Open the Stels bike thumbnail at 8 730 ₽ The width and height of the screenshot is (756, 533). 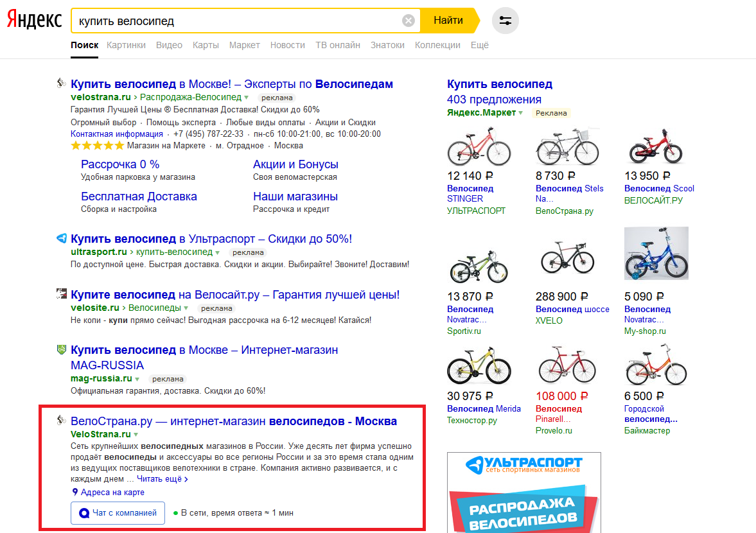[x=568, y=146]
